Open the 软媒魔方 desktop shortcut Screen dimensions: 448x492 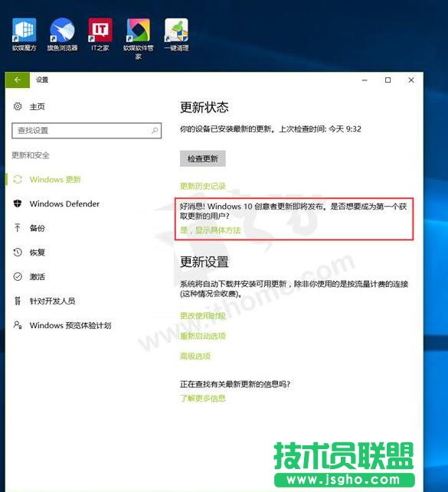25,34
